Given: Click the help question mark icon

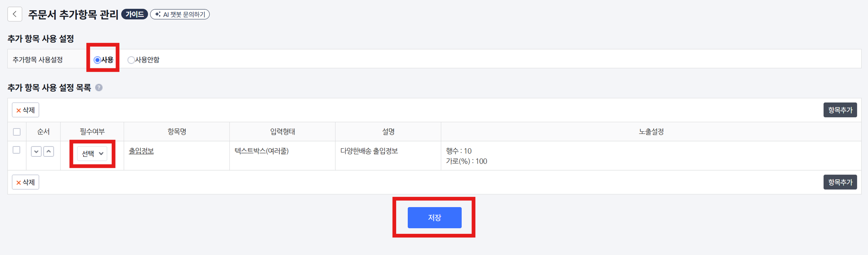Looking at the screenshot, I should tap(99, 88).
